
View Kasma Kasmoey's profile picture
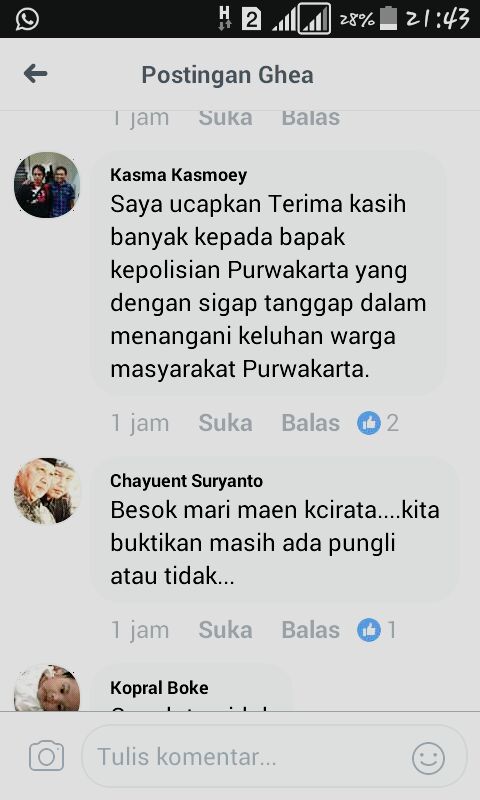tap(47, 185)
